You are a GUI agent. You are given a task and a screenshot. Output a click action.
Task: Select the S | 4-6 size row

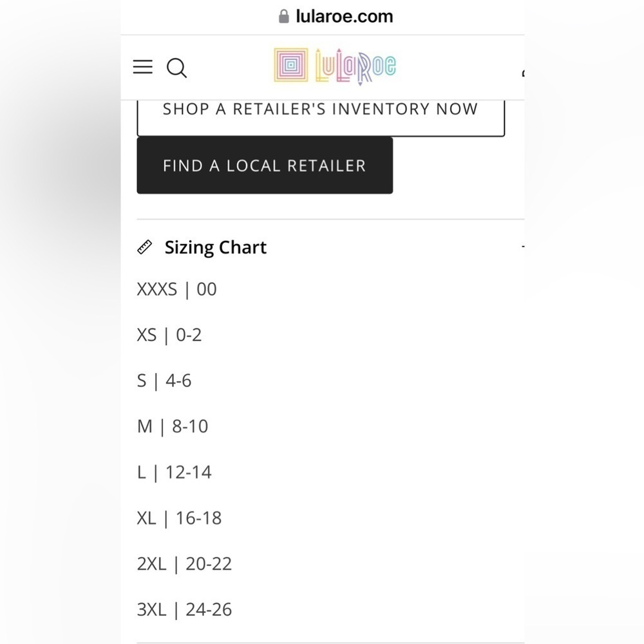click(164, 381)
